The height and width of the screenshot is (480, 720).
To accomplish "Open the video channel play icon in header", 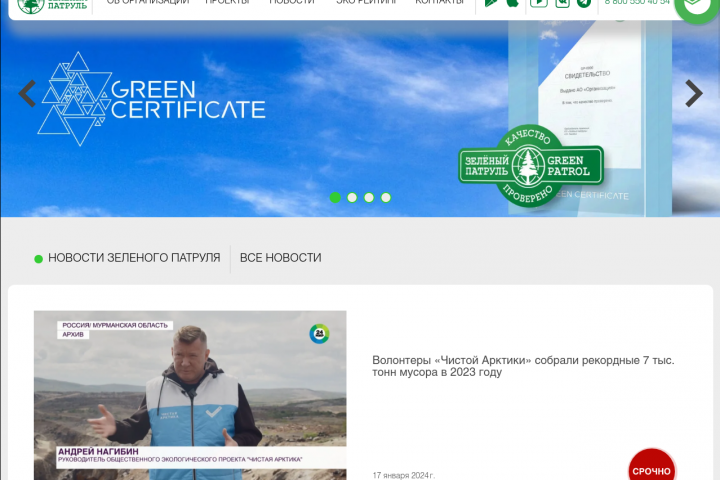I will click(x=539, y=3).
